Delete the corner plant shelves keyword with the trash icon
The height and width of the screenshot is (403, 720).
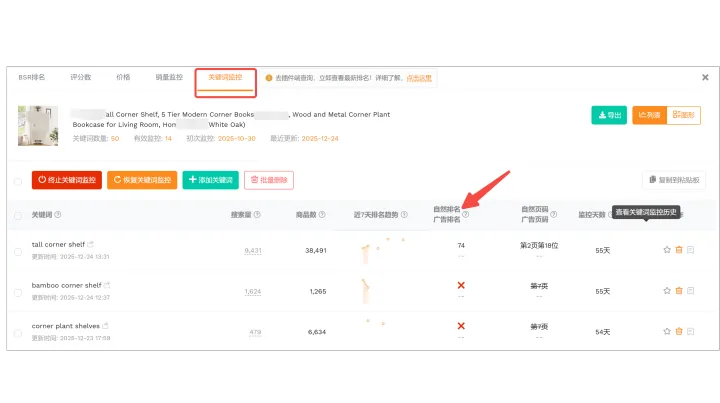tap(679, 331)
